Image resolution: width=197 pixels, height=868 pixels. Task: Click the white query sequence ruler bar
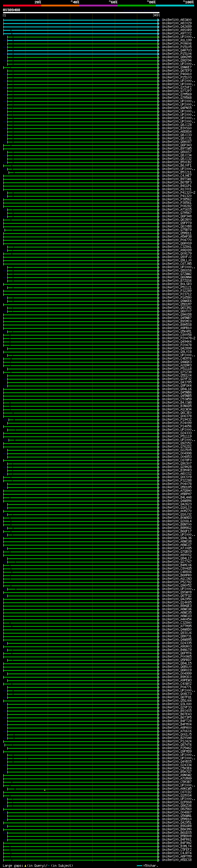(x=81, y=13)
